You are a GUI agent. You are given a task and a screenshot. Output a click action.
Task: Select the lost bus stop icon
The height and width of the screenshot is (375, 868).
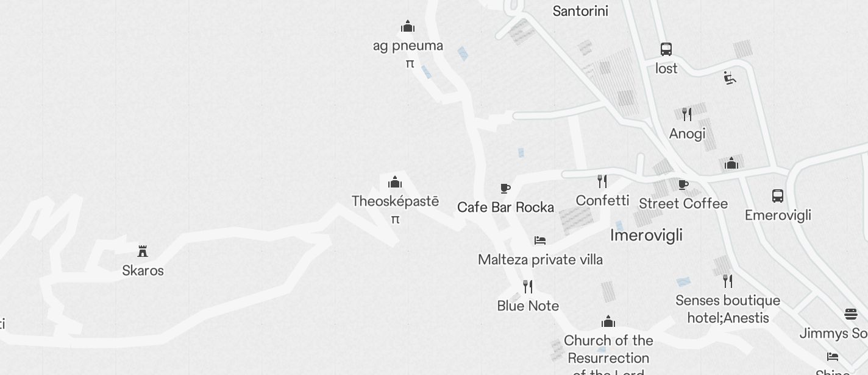click(666, 49)
